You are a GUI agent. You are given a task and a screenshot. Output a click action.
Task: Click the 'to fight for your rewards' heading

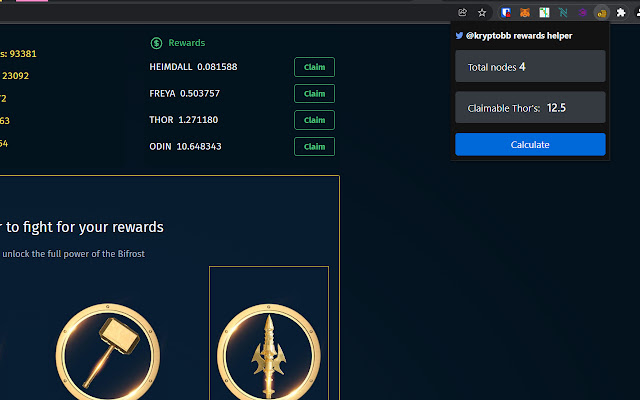coord(84,227)
